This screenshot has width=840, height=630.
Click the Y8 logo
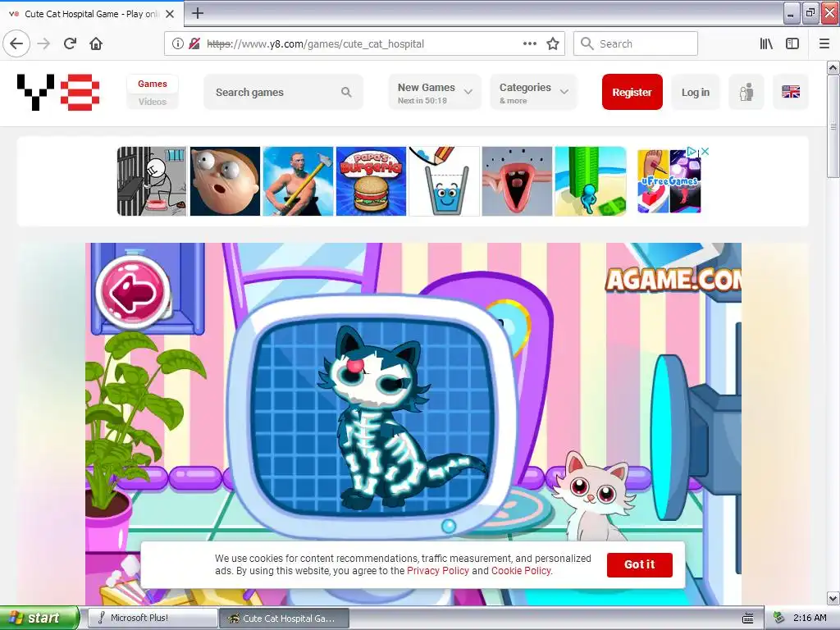[x=58, y=92]
